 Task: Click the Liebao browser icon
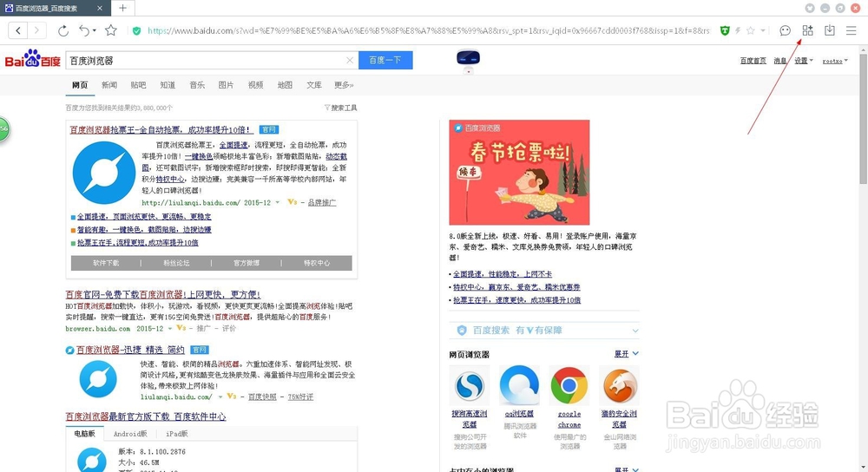click(620, 385)
